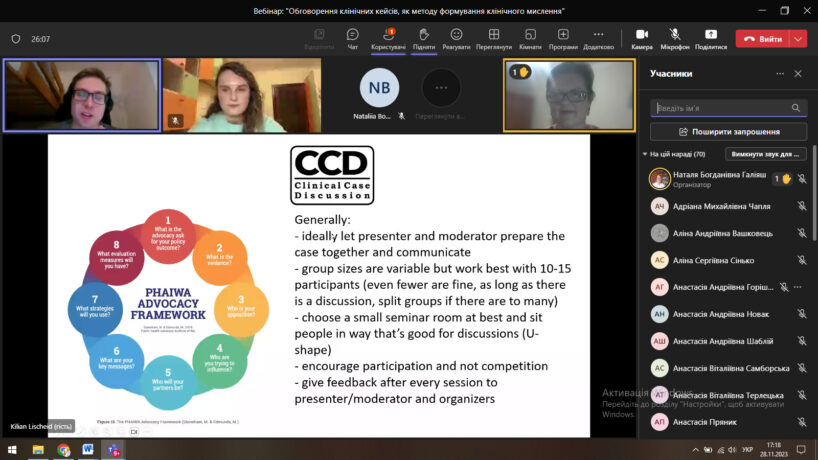Screen dimensions: 818x460
Task: Click the Переглянути view layout icon
Action: [x=494, y=38]
